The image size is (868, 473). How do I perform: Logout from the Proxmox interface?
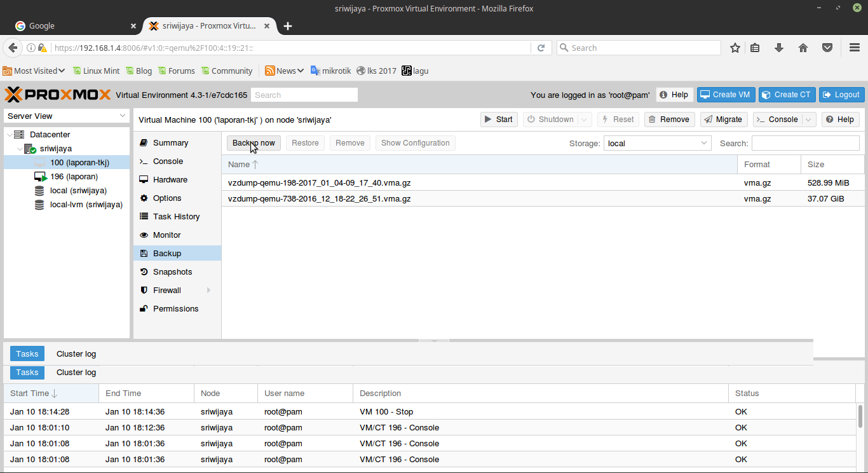point(841,94)
